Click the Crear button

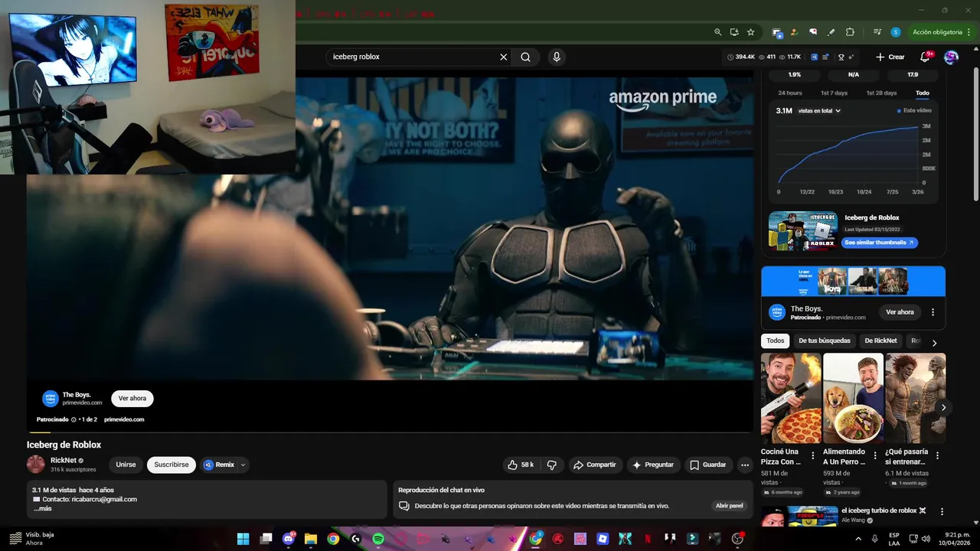[890, 57]
